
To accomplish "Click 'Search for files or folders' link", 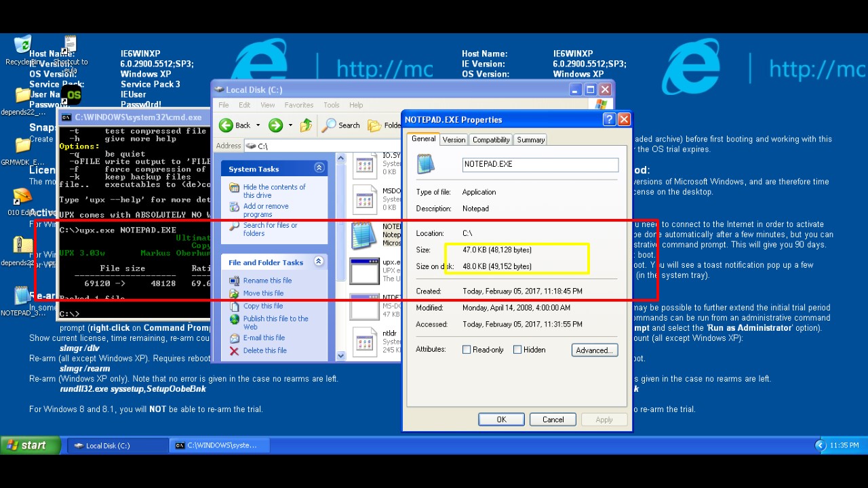I will pyautogui.click(x=270, y=229).
